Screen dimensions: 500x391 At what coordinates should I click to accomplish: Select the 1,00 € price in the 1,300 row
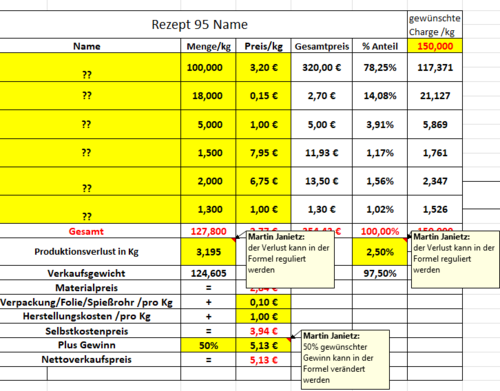point(263,209)
